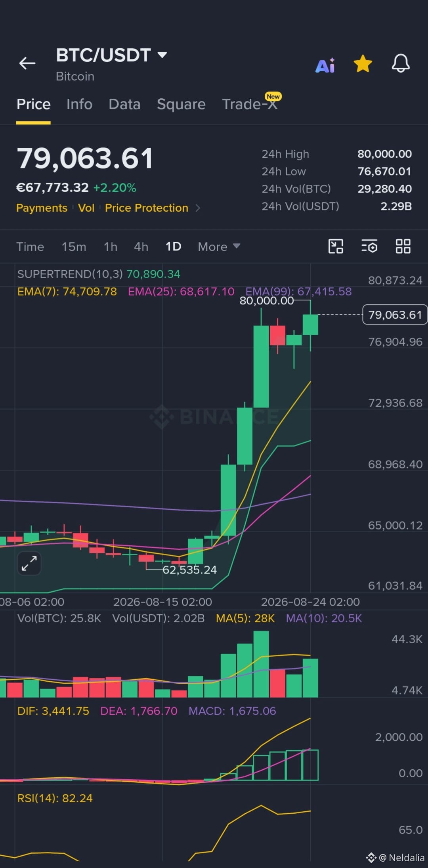Tap the DEA: 1,766.70 label
This screenshot has height=868, width=428.
tap(139, 711)
